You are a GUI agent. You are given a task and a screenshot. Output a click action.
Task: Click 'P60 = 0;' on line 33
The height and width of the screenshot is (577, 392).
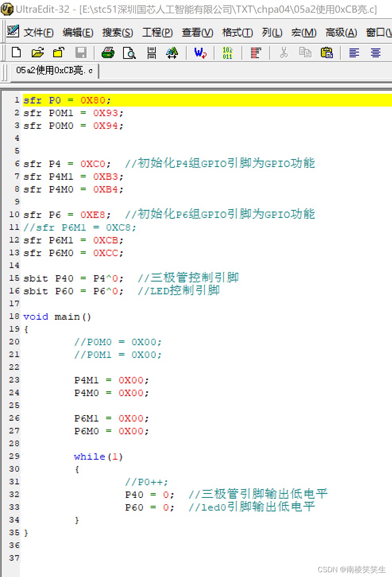tap(150, 507)
